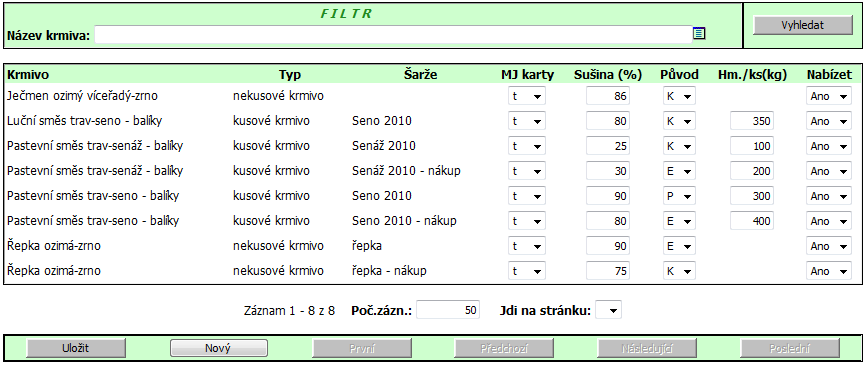Edit Sušina value 86 for Ječmen ozimý

tap(608, 96)
